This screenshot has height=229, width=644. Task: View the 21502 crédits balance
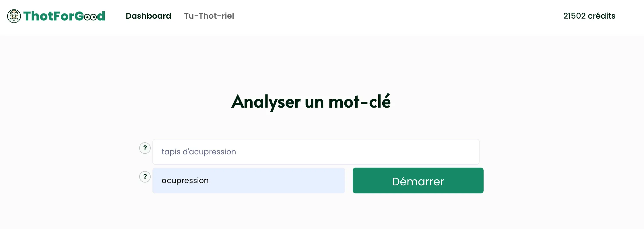(589, 16)
